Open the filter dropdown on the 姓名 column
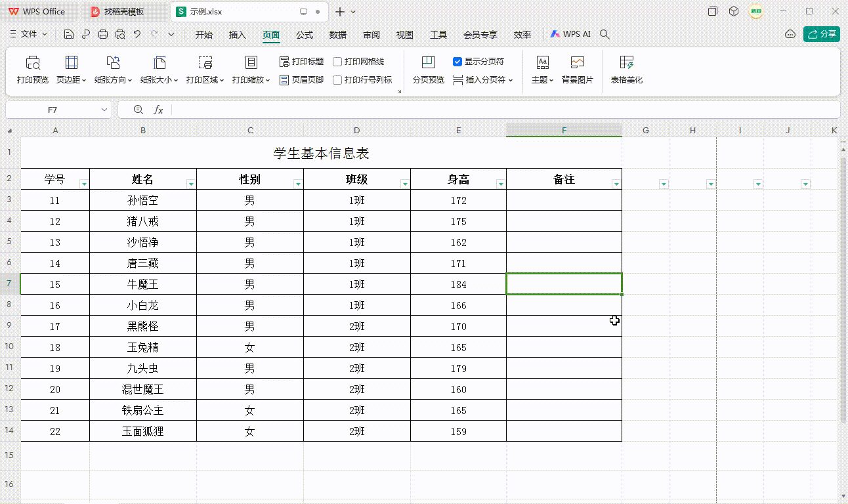Screen dimensions: 848x504 (x=191, y=184)
